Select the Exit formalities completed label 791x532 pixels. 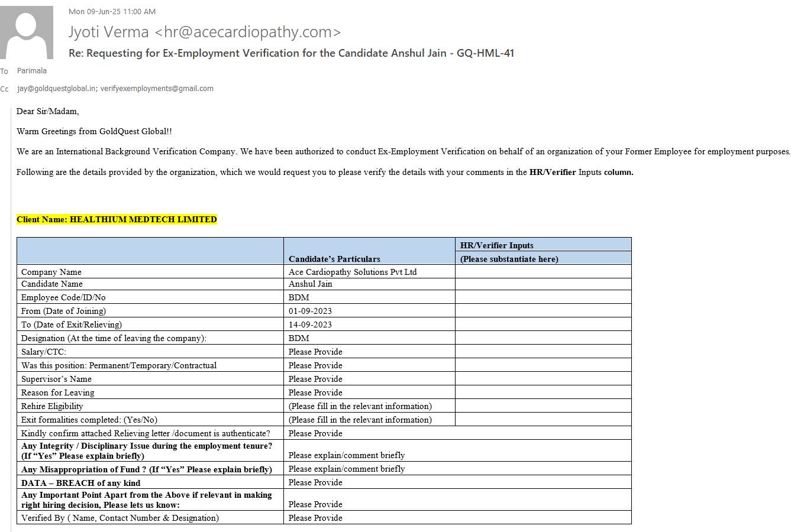point(89,420)
